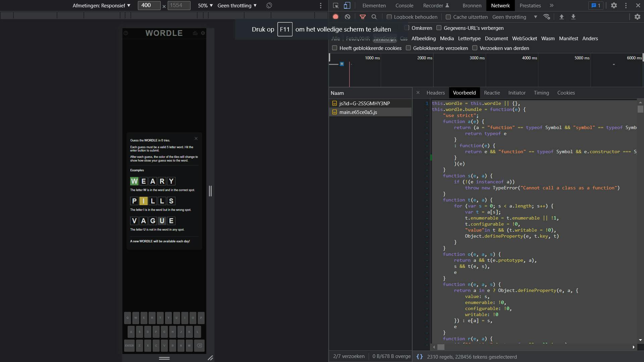Click the viewport width input field
This screenshot has height=362, width=644.
pyautogui.click(x=149, y=5)
